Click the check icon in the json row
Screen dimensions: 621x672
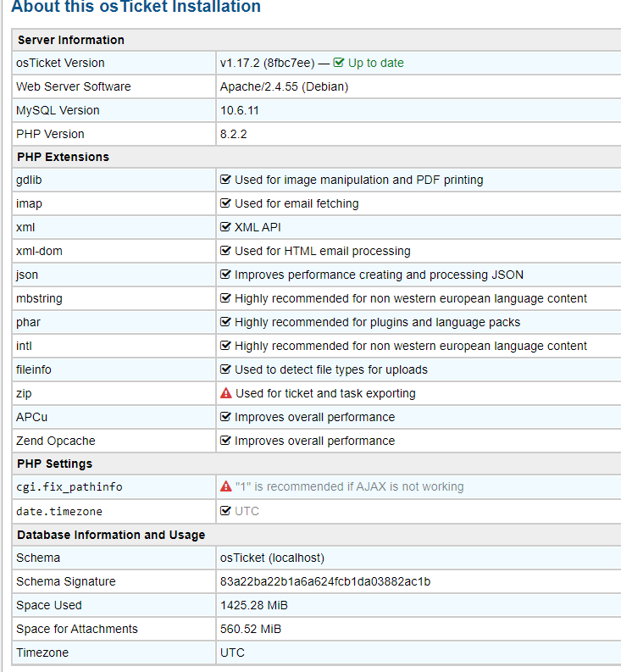[x=225, y=275]
